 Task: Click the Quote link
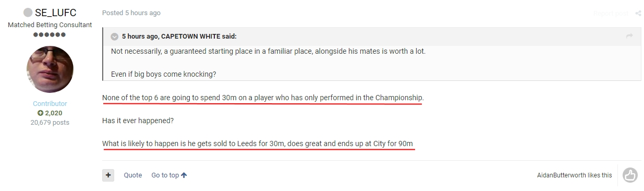(133, 175)
